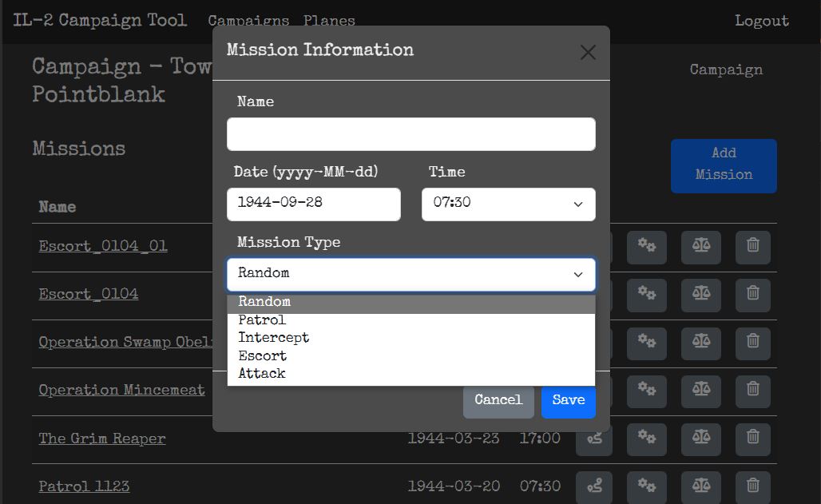Click Logout in the navigation bar

click(x=761, y=21)
